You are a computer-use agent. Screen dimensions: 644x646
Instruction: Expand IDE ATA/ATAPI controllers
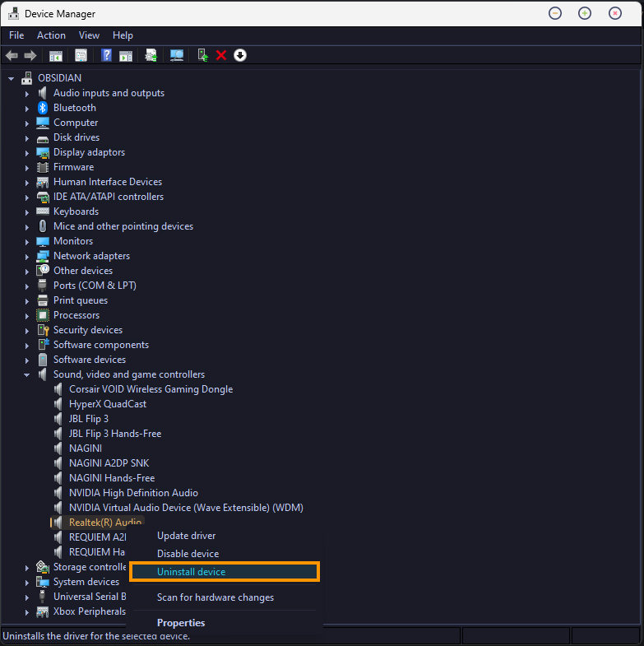tap(27, 198)
